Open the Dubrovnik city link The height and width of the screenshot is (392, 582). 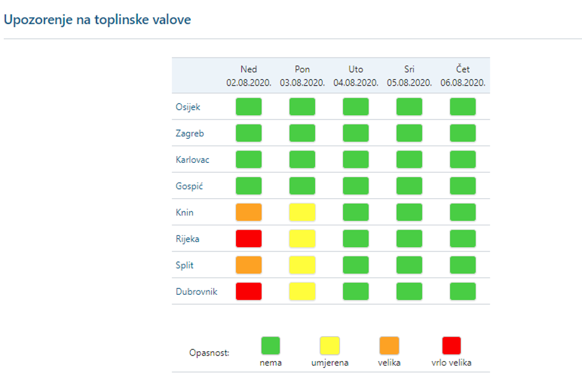196,291
